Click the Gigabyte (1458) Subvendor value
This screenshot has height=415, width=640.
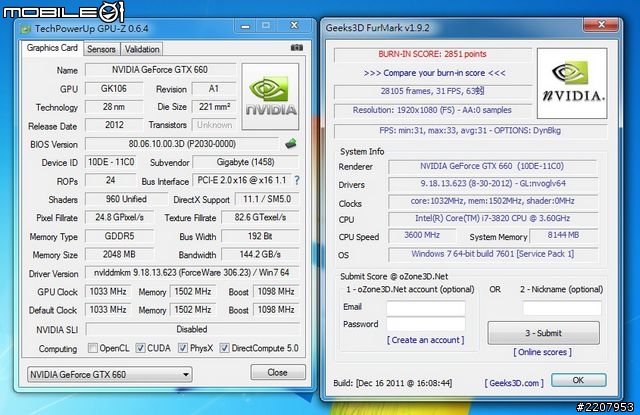tap(245, 162)
